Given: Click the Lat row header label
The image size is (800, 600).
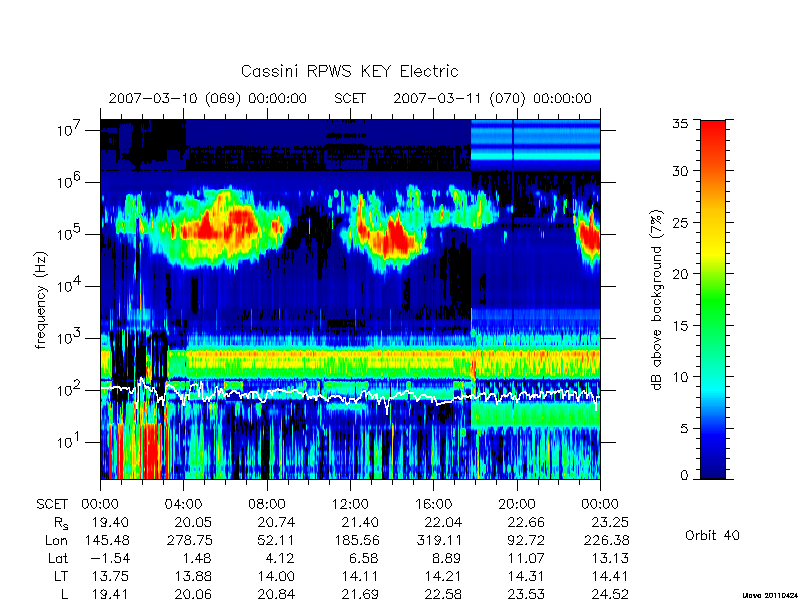Looking at the screenshot, I should coord(58,558).
